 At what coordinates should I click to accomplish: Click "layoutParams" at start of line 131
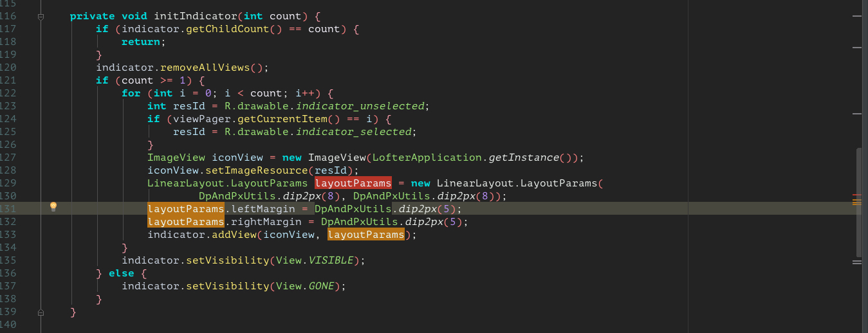(x=186, y=209)
